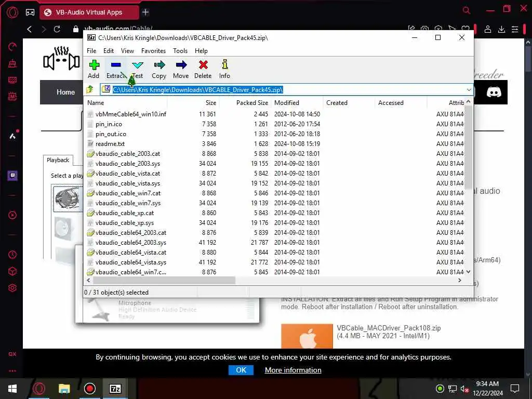Click the Info toolbar icon

pos(224,69)
